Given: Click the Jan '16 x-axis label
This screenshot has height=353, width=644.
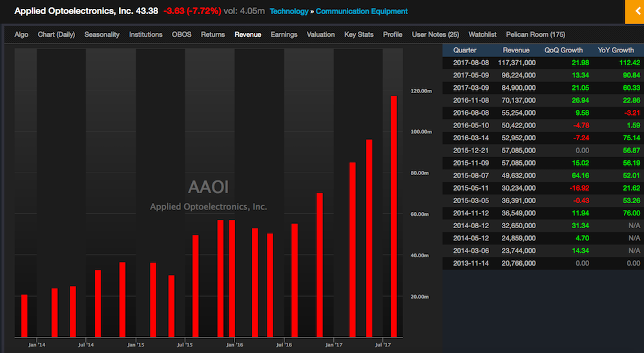Looking at the screenshot, I should (x=234, y=345).
